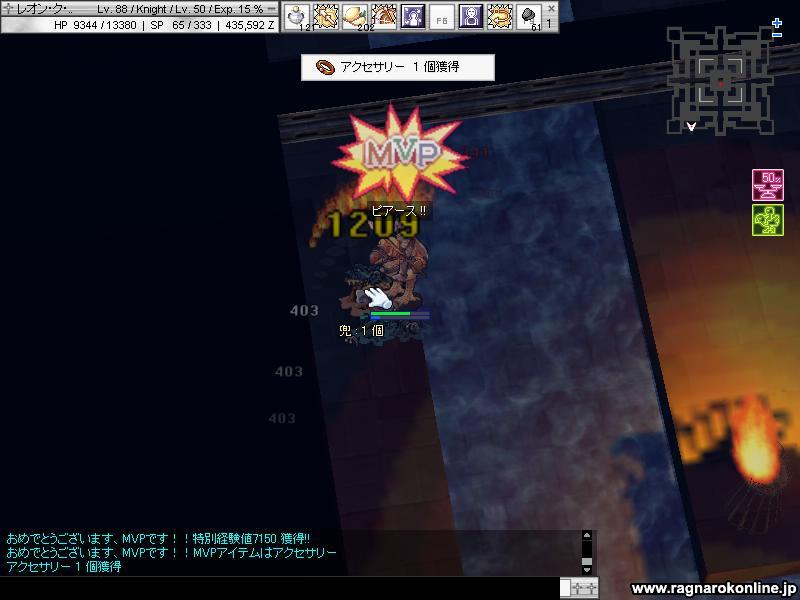
Task: Switch hotbar page number 1
Action: 549,23
